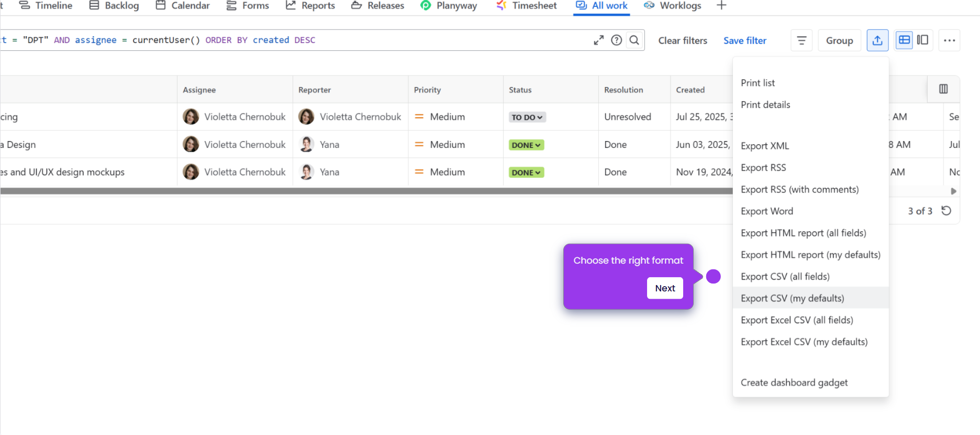Select Export Word
Screen dimensions: 980x435
[x=811, y=211]
